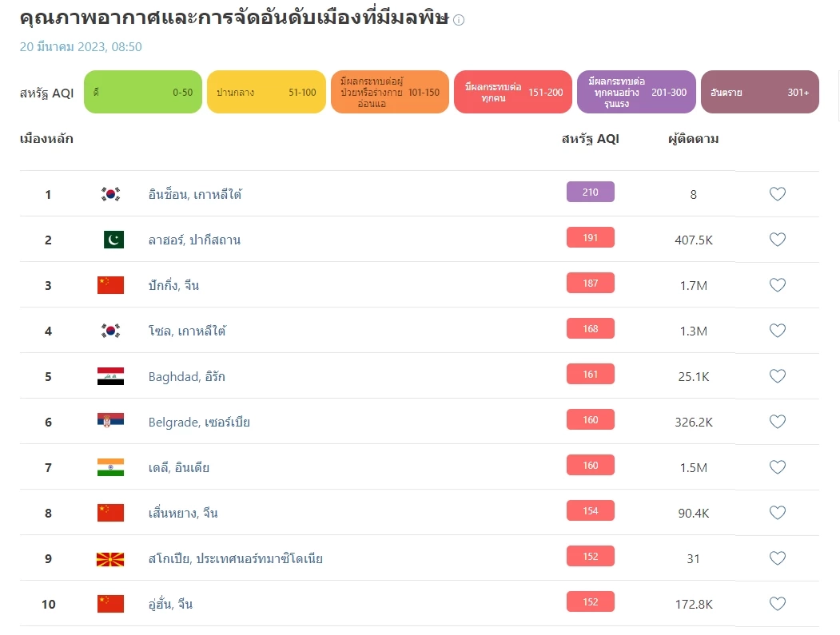Screen dimensions: 840x635
Task: Click the China flag beside ปักกิ่ง
Action: coord(109,284)
